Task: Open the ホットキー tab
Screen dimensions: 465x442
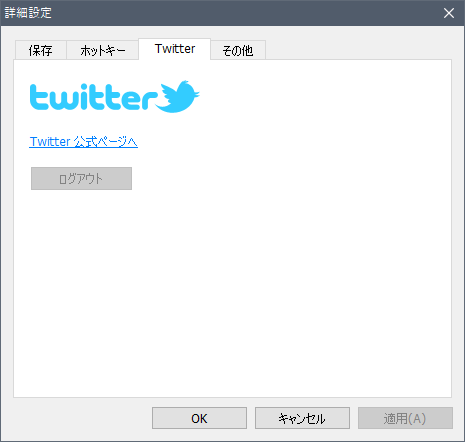Action: pos(103,50)
